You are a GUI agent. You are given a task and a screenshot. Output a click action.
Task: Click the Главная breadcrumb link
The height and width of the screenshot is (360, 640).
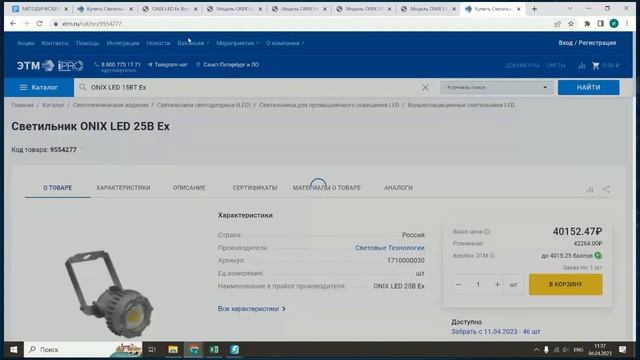pos(22,105)
